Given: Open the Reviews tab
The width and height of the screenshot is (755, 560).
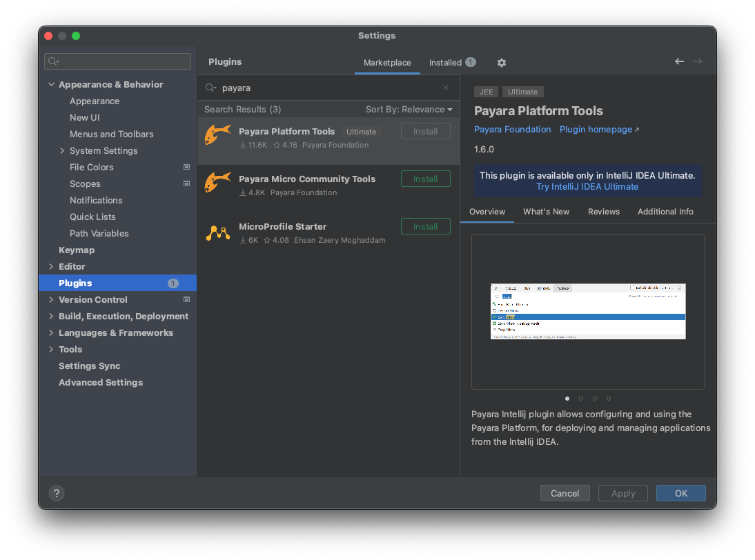Looking at the screenshot, I should click(x=604, y=212).
